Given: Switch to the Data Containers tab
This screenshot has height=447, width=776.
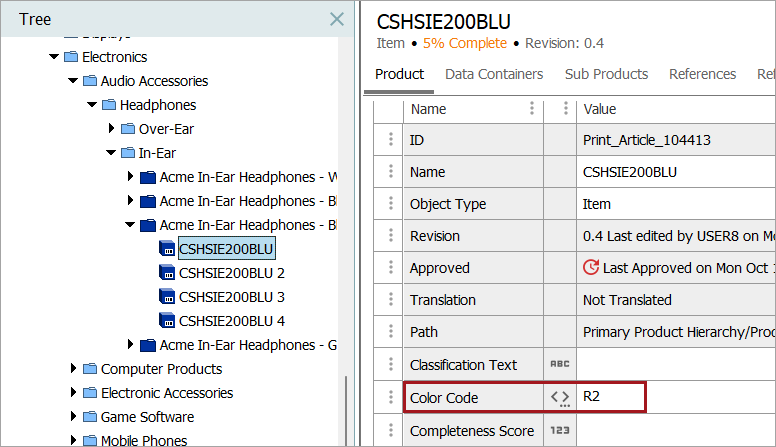Looking at the screenshot, I should point(494,74).
